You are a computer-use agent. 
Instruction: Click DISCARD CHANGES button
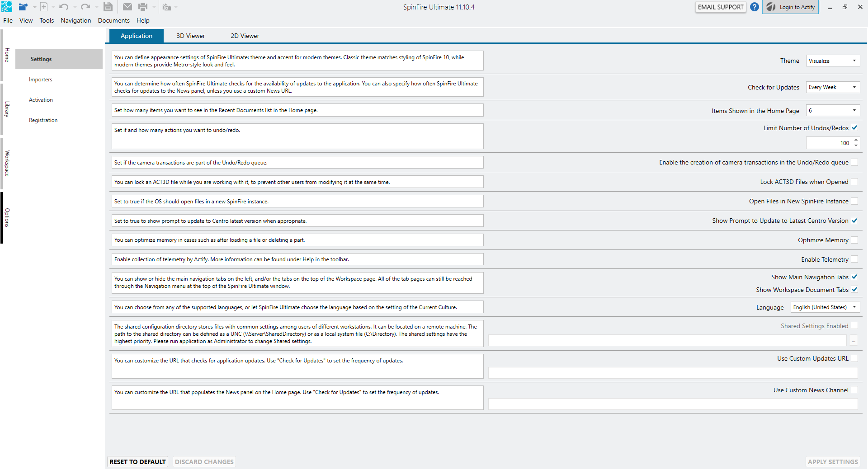(x=204, y=462)
